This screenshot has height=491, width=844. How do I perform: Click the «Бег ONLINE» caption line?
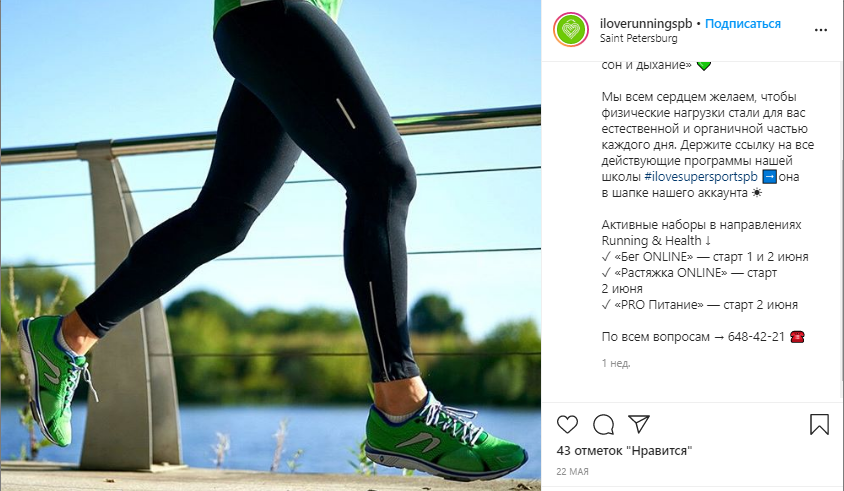pos(705,257)
